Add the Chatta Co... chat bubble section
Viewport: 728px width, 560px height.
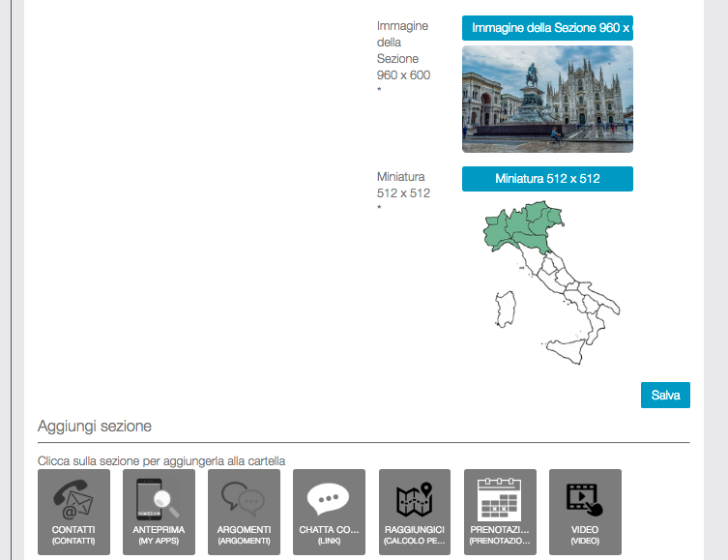329,501
